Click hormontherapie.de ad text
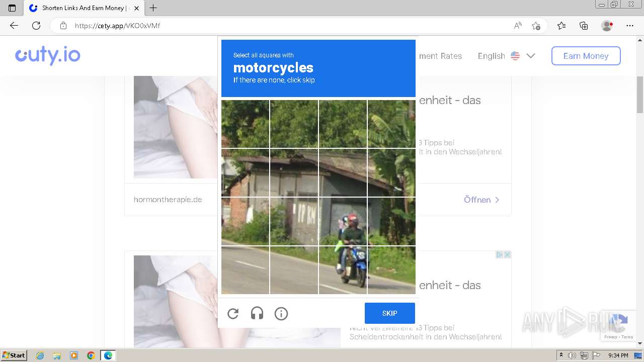Viewport: 644px width, 362px height. [x=168, y=200]
